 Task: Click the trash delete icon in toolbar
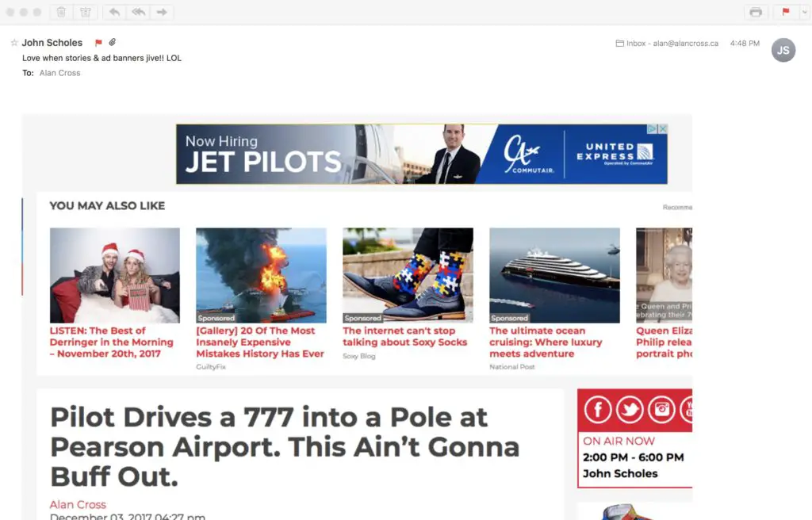(61, 12)
